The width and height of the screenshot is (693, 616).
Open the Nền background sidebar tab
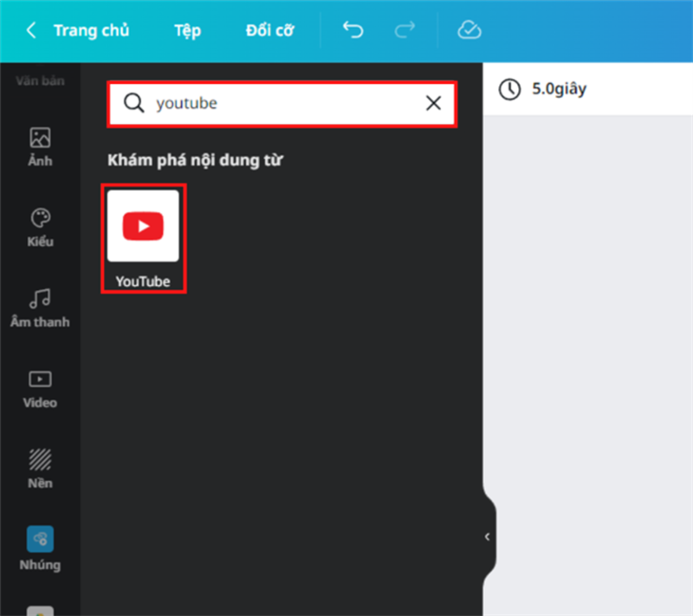[40, 470]
